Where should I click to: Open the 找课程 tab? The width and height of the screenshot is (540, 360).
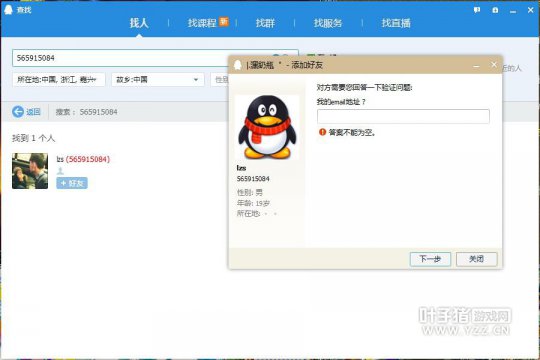click(x=202, y=23)
